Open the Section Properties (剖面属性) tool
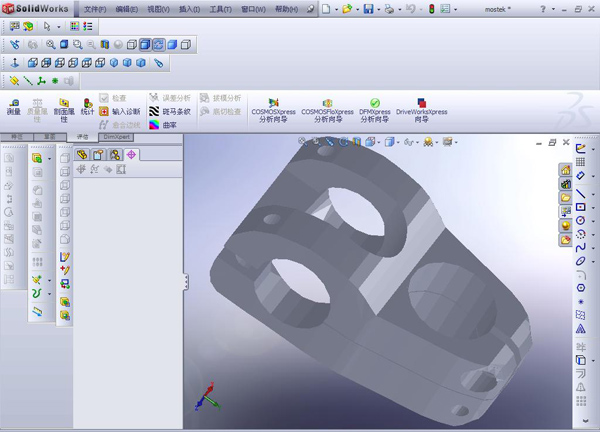600x432 pixels. point(62,109)
